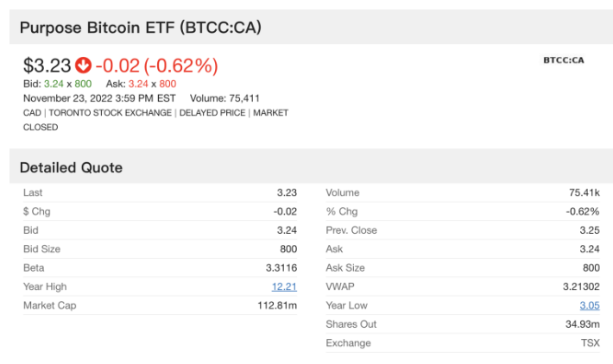Click the TORONTO STOCK EXCHANGE label

pyautogui.click(x=111, y=113)
